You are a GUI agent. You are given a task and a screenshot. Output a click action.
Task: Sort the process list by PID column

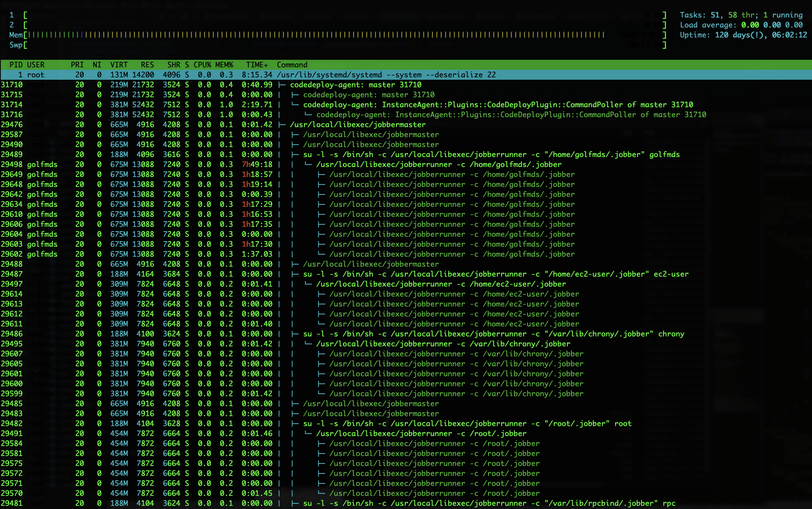[x=15, y=65]
